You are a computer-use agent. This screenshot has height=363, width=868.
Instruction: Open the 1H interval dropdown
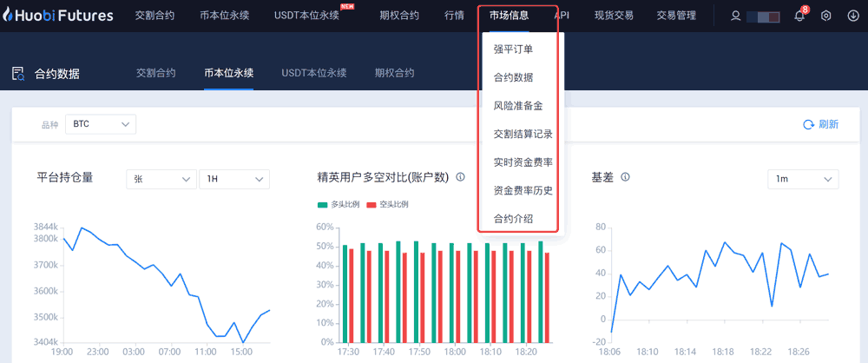[234, 179]
